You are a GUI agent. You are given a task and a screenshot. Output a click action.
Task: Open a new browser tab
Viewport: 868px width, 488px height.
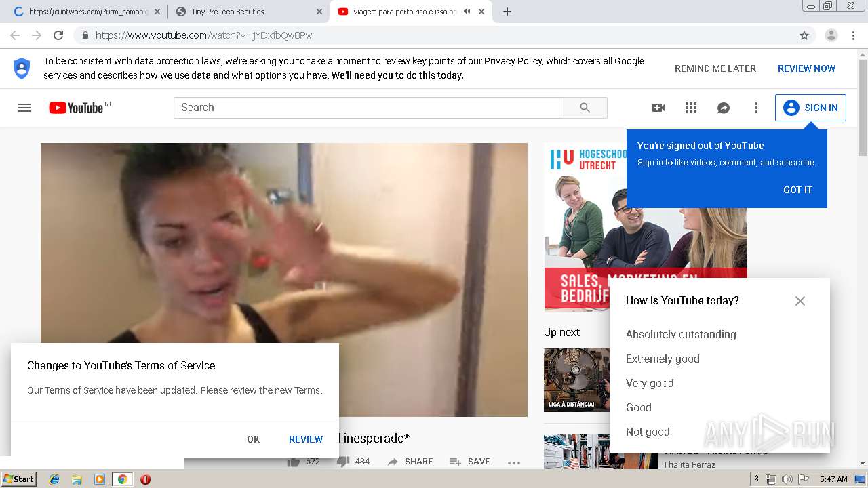point(507,12)
